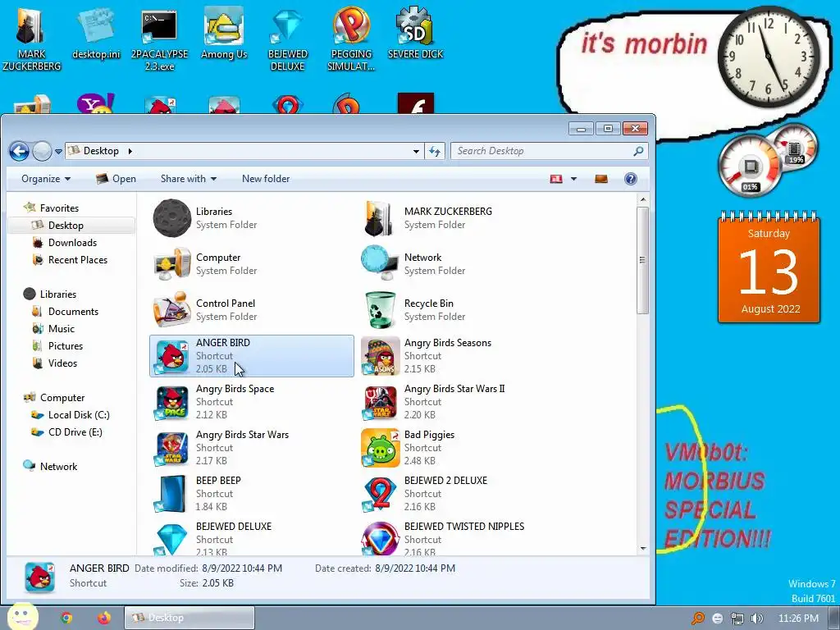Open Chrome from the taskbar
This screenshot has height=630, width=840.
pos(66,618)
